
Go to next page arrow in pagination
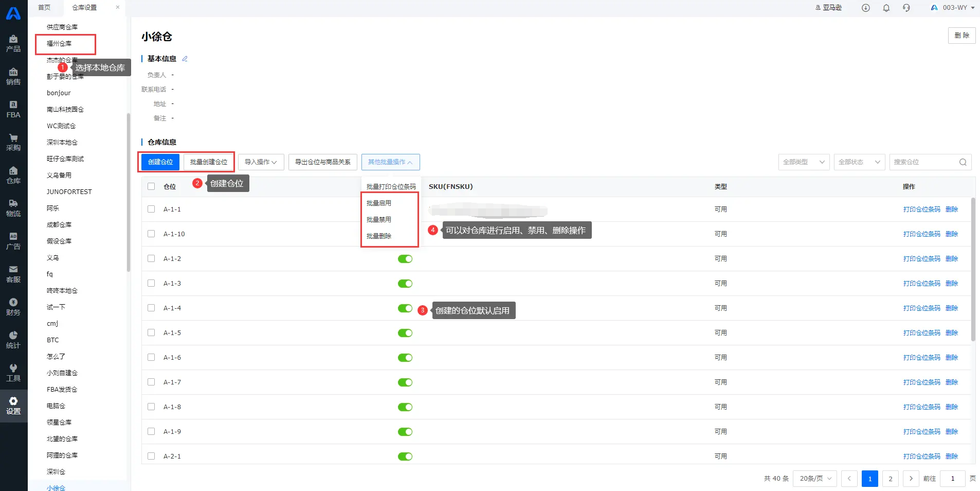pyautogui.click(x=911, y=479)
